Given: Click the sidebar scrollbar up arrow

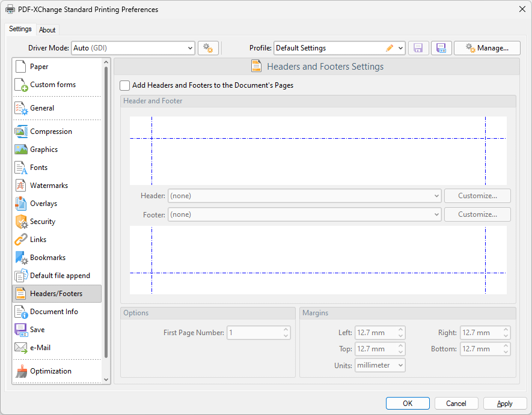Looking at the screenshot, I should [x=106, y=62].
